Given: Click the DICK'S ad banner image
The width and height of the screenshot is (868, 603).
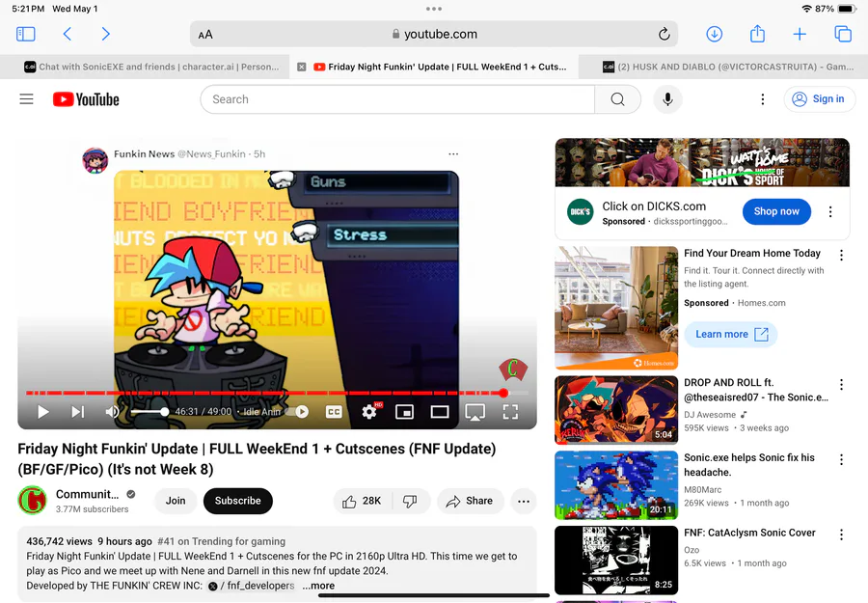Looking at the screenshot, I should point(702,162).
